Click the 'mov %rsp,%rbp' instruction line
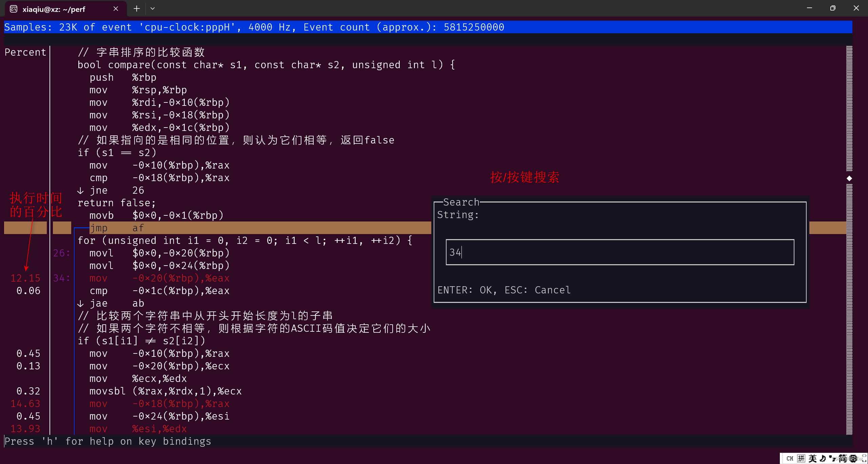This screenshot has height=464, width=868. [x=138, y=90]
